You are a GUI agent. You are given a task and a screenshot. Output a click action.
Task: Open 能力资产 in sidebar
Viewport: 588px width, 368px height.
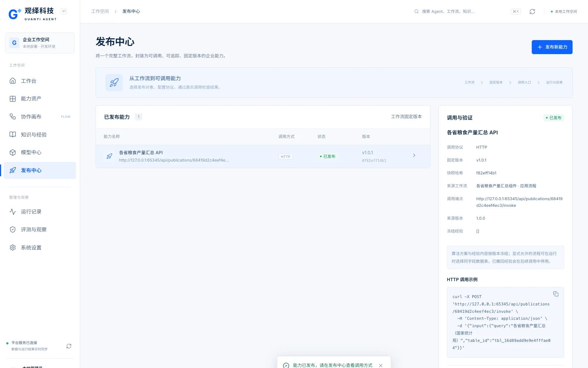40,99
